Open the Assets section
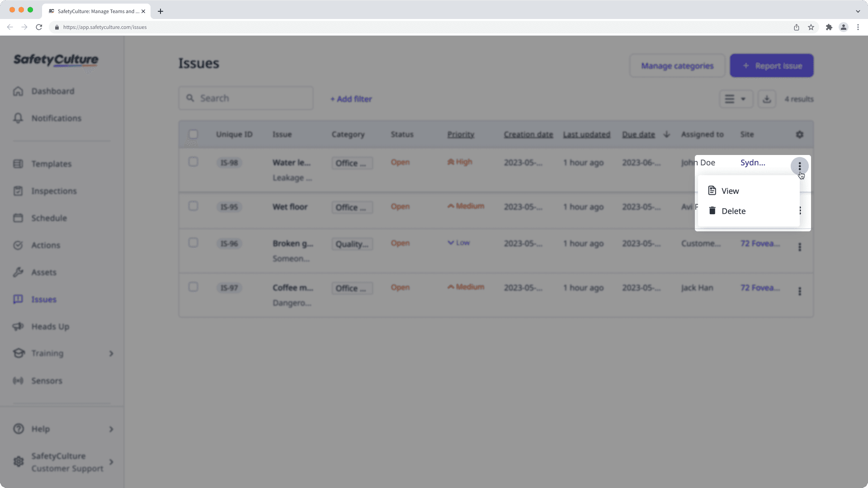Screen dimensions: 868x488 coord(43,272)
